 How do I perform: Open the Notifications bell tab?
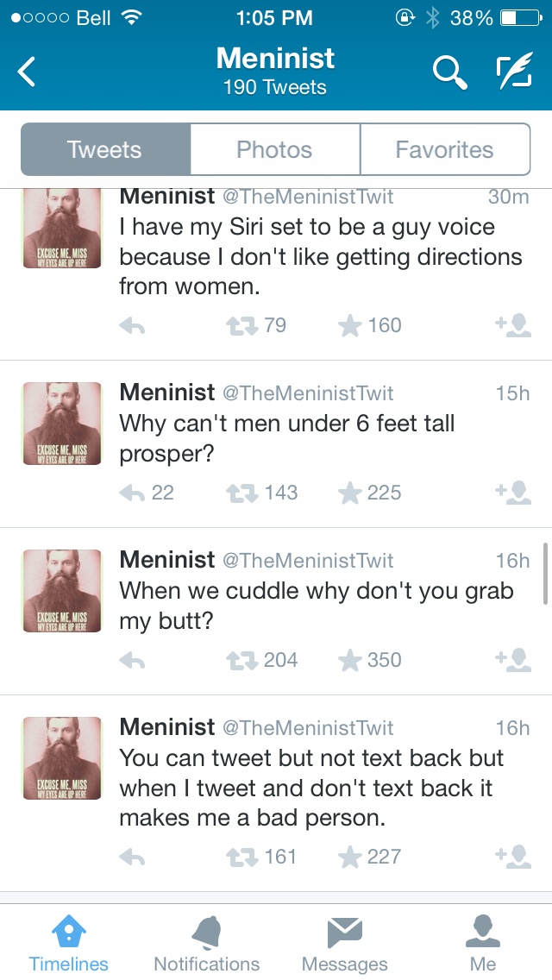(x=206, y=943)
